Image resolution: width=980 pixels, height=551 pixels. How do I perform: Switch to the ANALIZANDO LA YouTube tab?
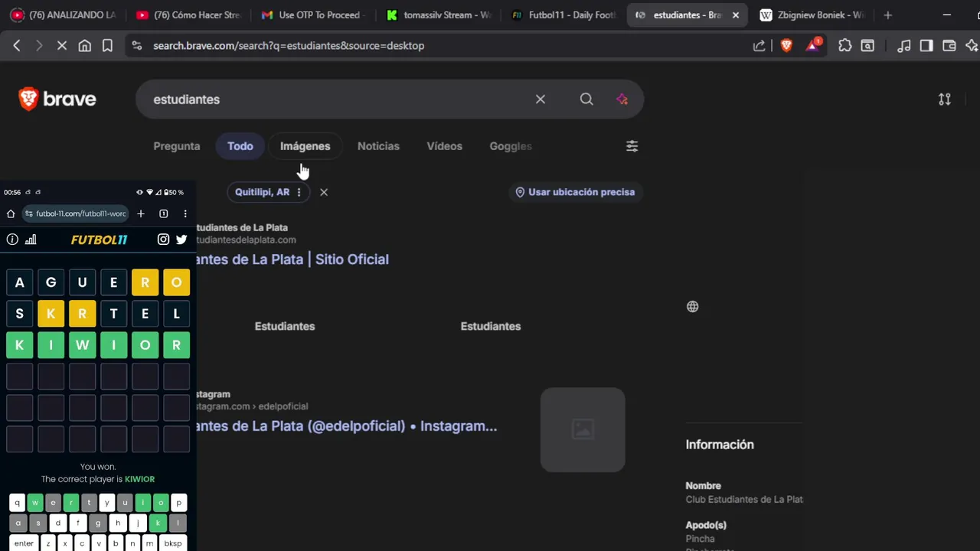[x=64, y=15]
